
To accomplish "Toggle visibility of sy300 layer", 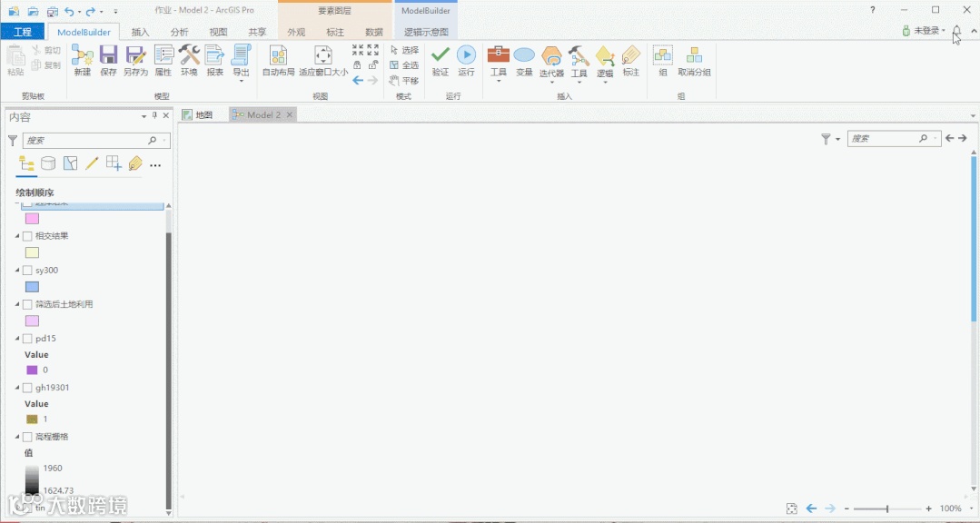I will point(27,271).
